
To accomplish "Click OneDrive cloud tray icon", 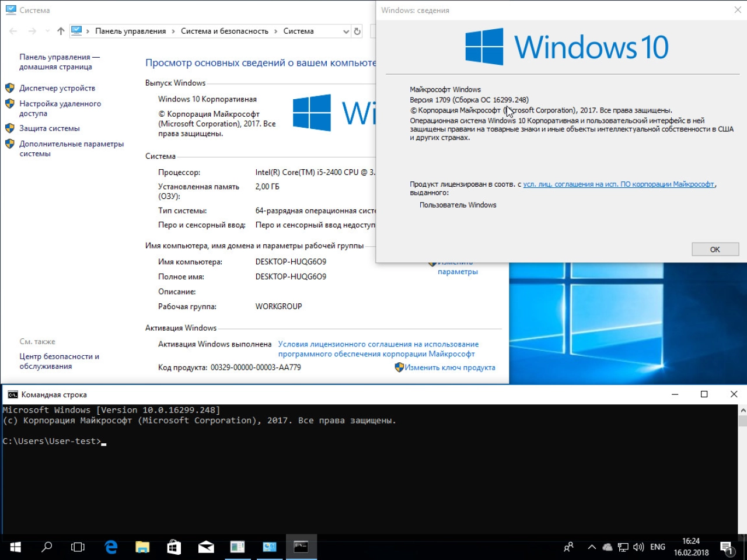I will [x=608, y=547].
